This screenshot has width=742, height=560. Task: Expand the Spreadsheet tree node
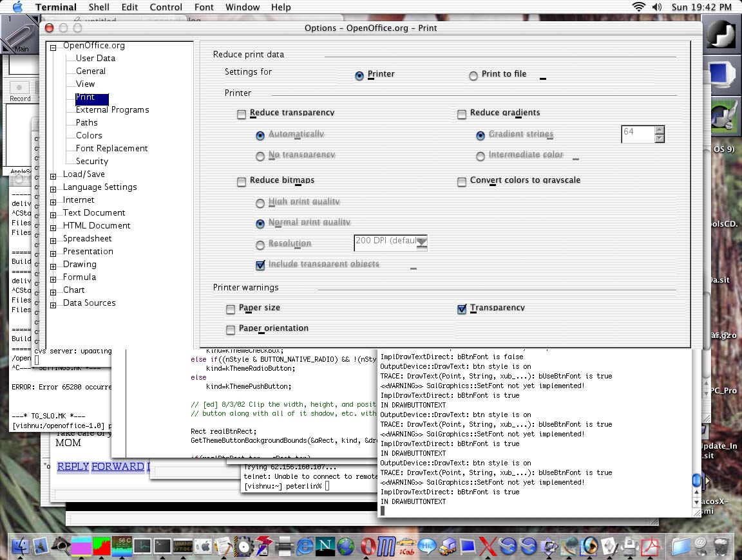pos(53,241)
